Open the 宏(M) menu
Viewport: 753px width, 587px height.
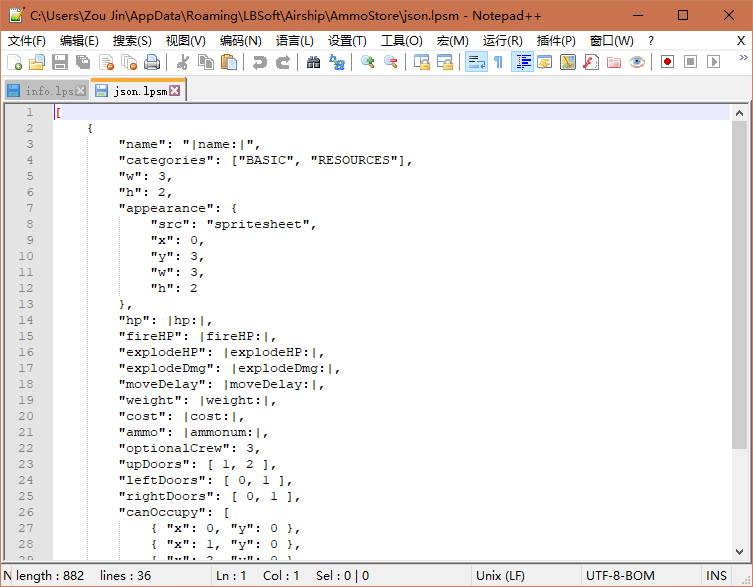[x=452, y=41]
